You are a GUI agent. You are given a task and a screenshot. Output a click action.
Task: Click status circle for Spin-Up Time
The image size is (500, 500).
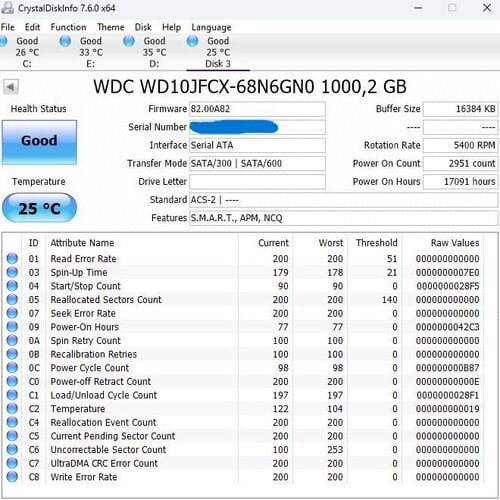click(x=12, y=272)
